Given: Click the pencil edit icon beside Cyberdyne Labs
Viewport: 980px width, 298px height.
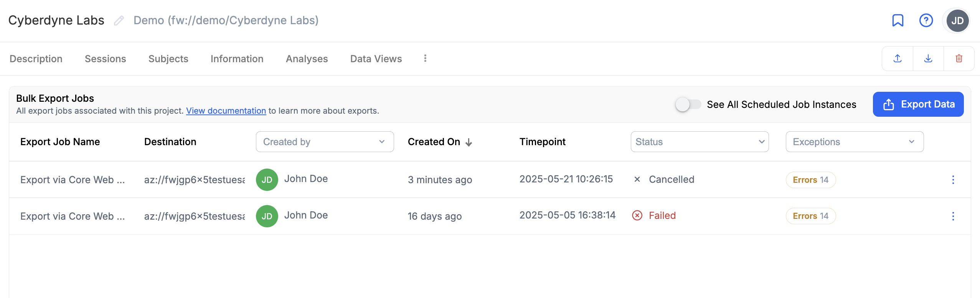Looking at the screenshot, I should (119, 21).
